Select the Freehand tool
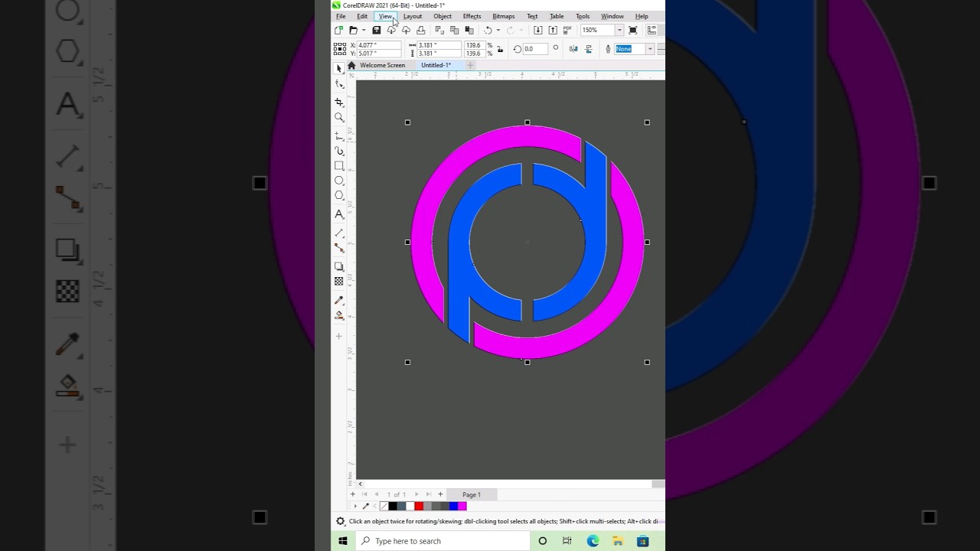This screenshot has height=551, width=980. tap(339, 135)
